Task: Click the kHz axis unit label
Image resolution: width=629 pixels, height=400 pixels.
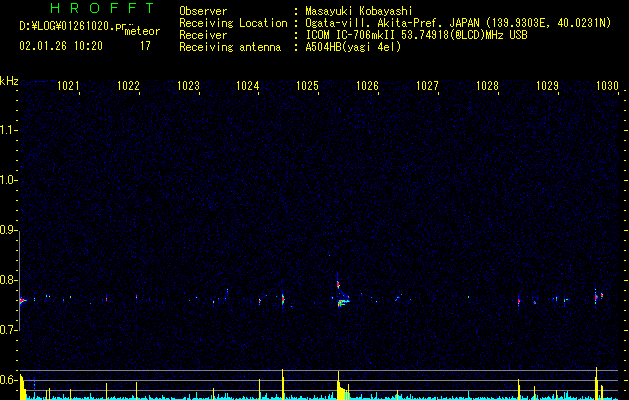Action: 9,81
